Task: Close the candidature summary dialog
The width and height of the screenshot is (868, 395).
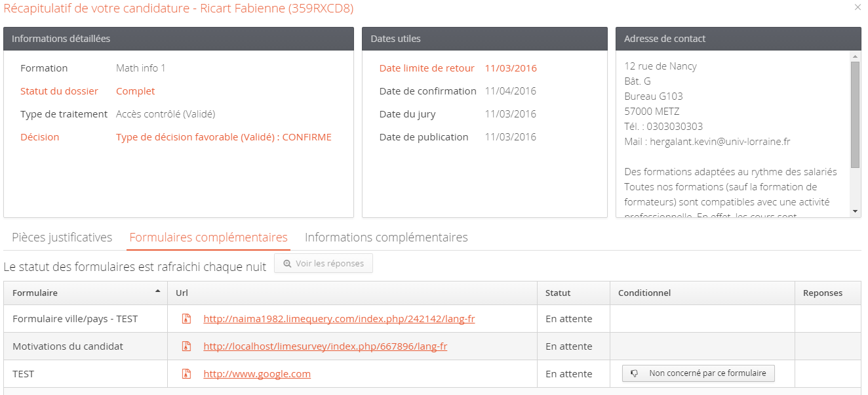Action: click(x=858, y=7)
